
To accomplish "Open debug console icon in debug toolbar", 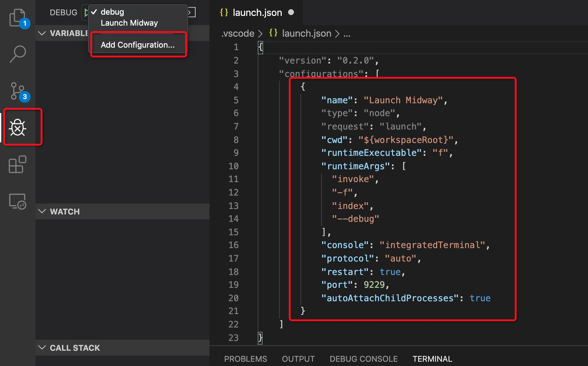I will click(x=192, y=13).
